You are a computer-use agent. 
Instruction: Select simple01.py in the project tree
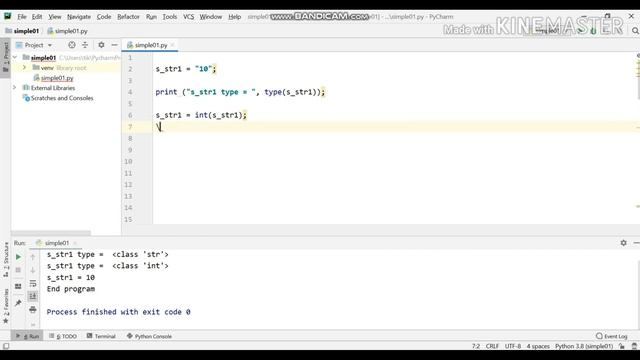coord(57,78)
